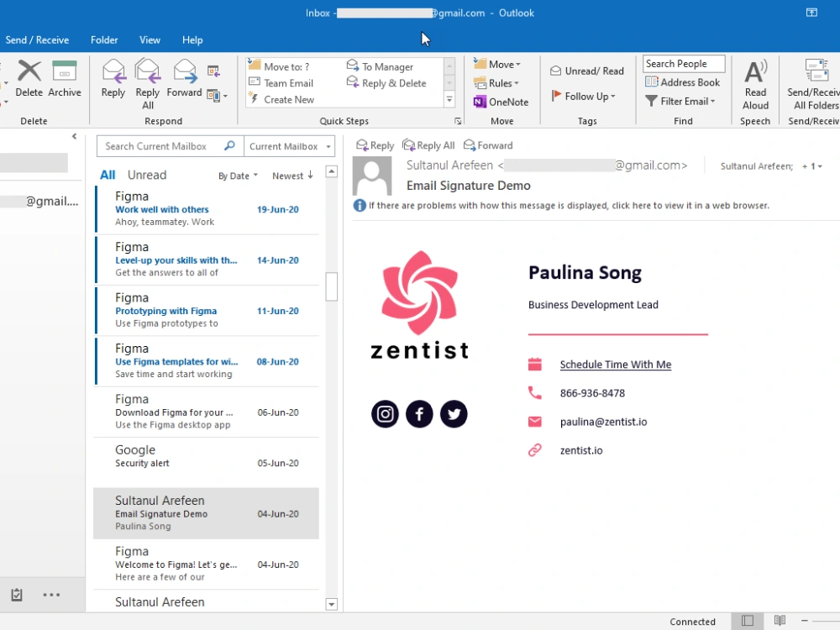Click the Read Aloud speech button

pyautogui.click(x=755, y=84)
